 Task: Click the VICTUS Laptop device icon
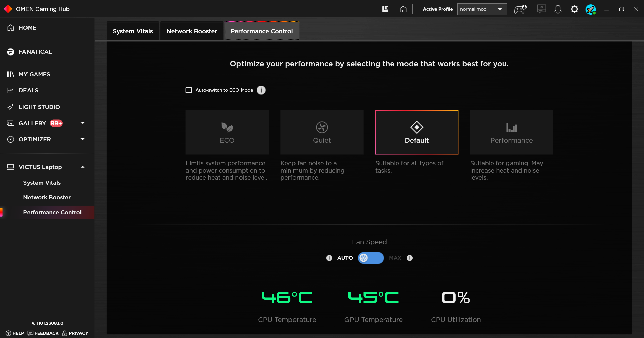[11, 167]
